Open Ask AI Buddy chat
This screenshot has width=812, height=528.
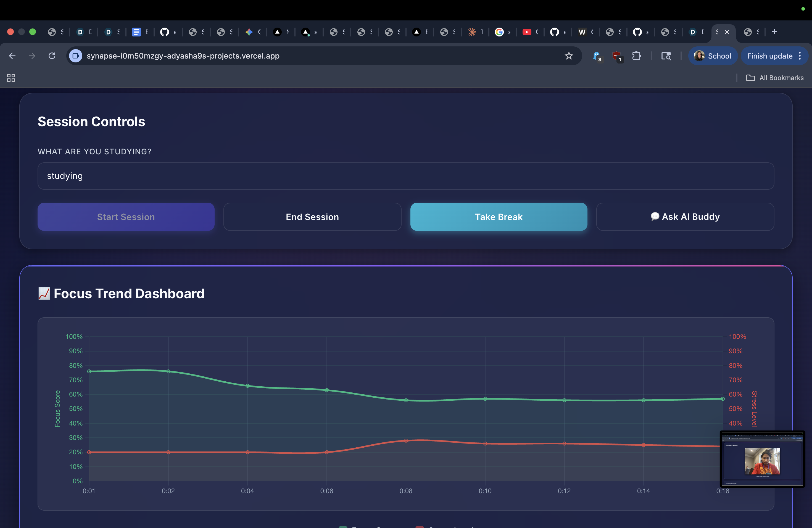click(685, 217)
